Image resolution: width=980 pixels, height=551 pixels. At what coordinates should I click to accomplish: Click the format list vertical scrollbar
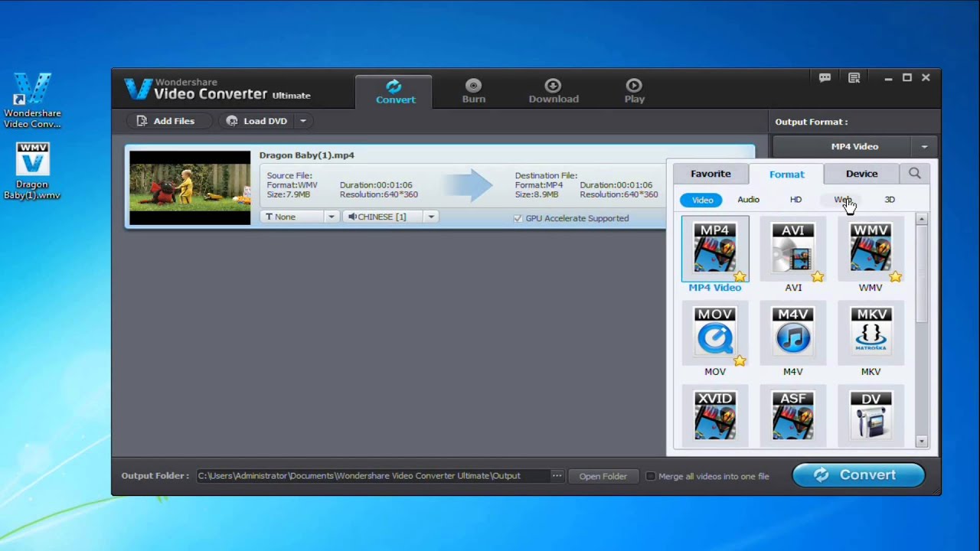click(x=922, y=274)
